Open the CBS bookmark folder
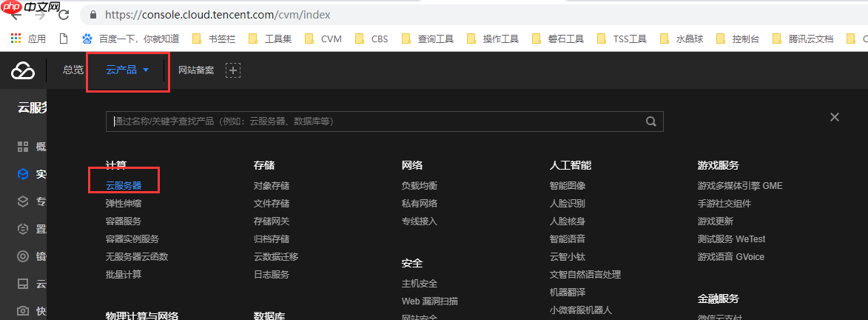The image size is (868, 320). pyautogui.click(x=371, y=39)
